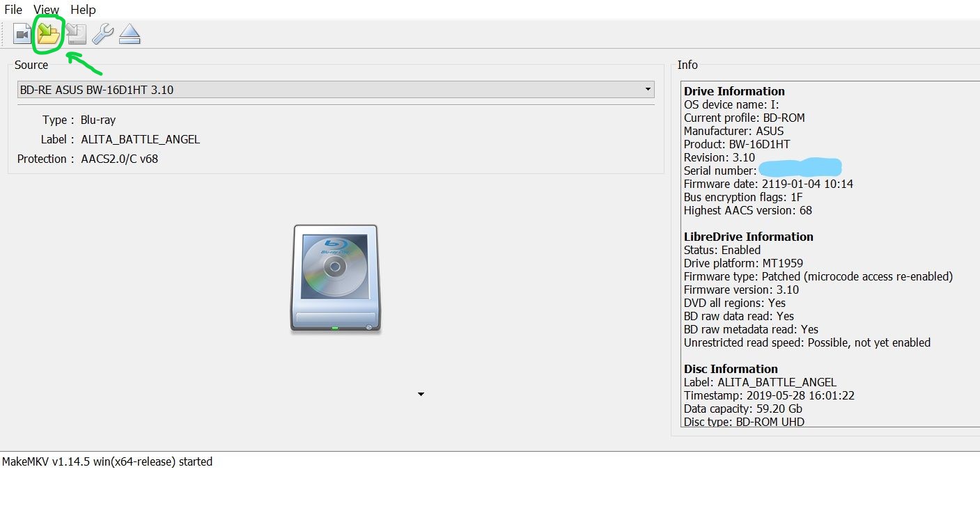Select the Status: Enabled line
Screen dimensions: 980x522
722,250
